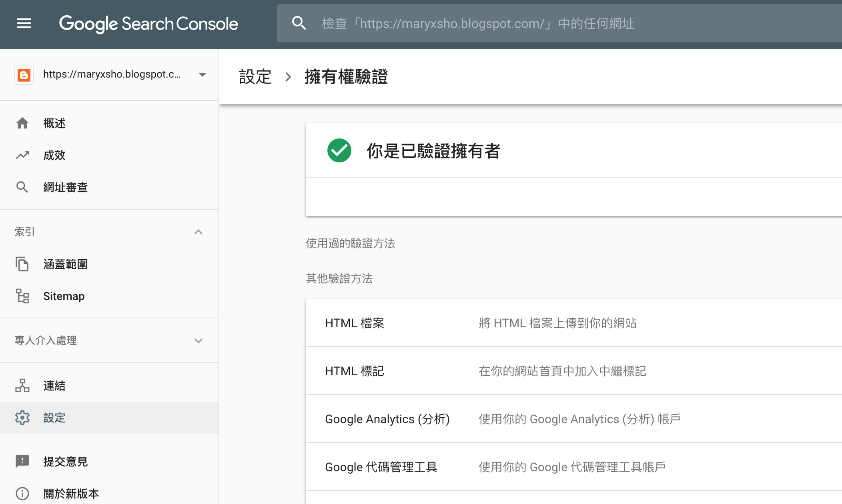Click the home icon beside 概述
Viewport: 842px width, 504px height.
pyautogui.click(x=22, y=123)
